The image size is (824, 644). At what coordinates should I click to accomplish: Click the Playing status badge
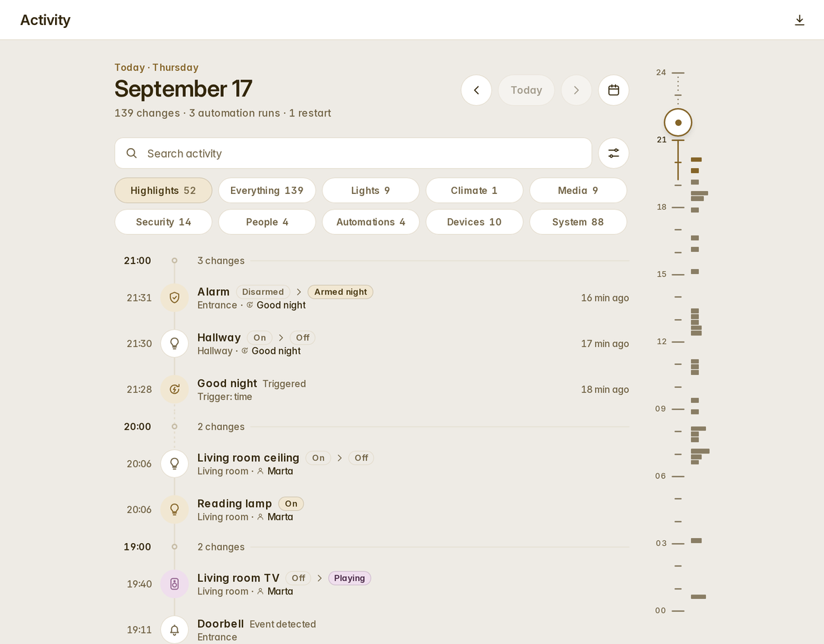tap(350, 578)
